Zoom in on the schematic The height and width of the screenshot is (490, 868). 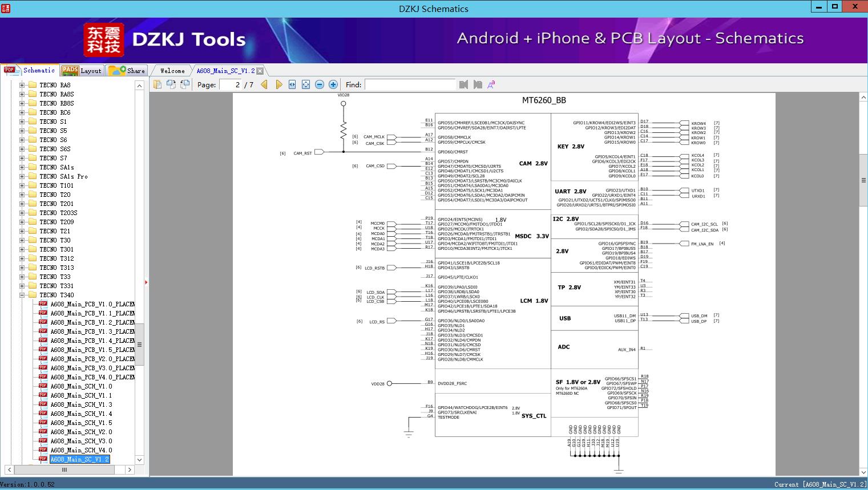point(333,84)
